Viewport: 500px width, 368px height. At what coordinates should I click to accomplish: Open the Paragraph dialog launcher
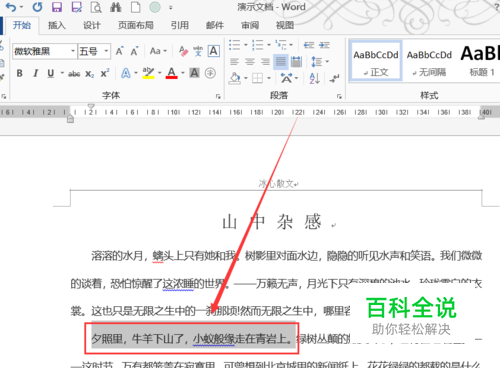[x=339, y=96]
